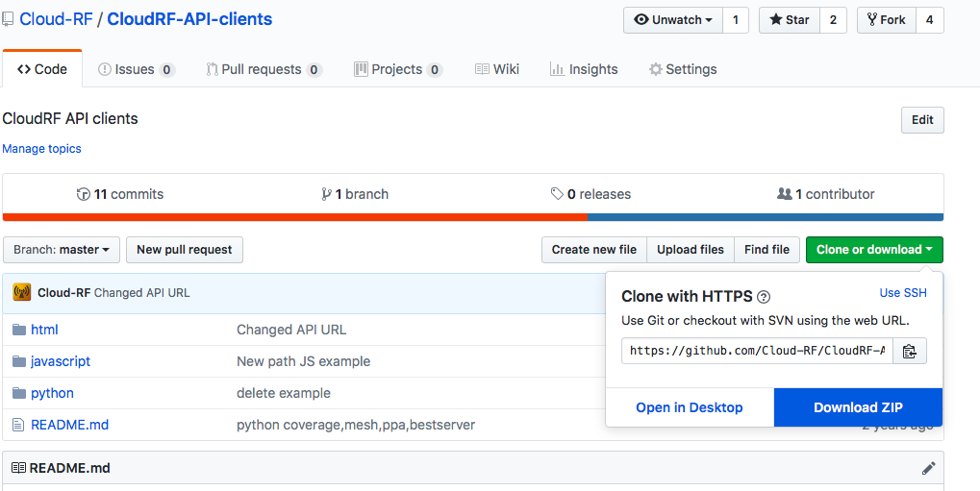
Task: Open the Settings tab
Action: [683, 69]
